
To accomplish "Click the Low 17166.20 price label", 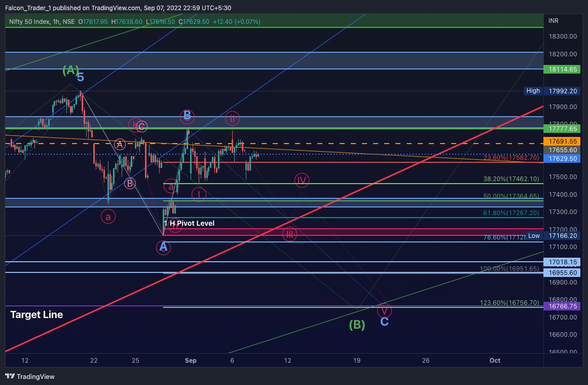I will click(553, 236).
